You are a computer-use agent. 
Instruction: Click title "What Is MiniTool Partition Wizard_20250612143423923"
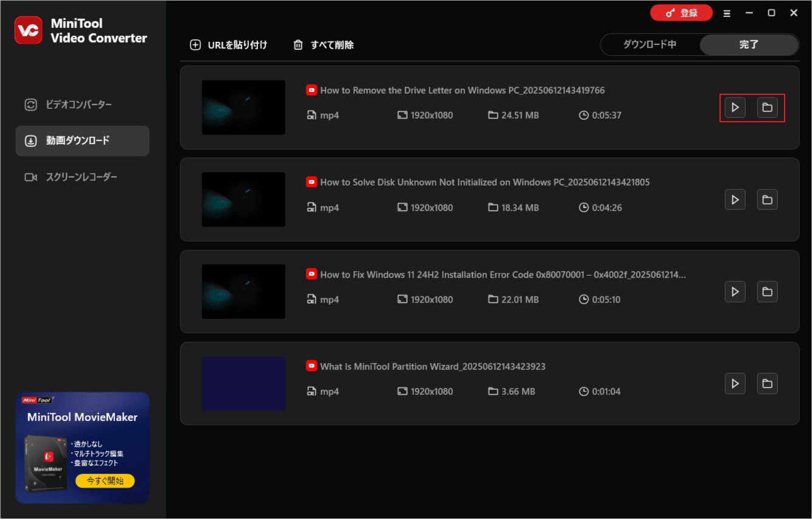(x=433, y=366)
